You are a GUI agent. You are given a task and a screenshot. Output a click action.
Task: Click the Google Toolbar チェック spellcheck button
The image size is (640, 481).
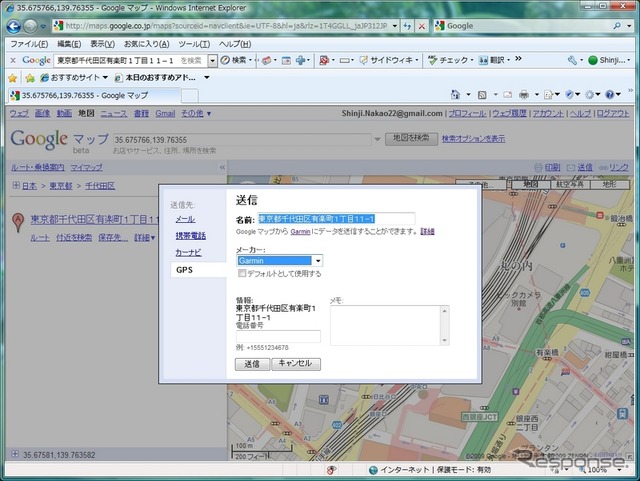click(450, 60)
